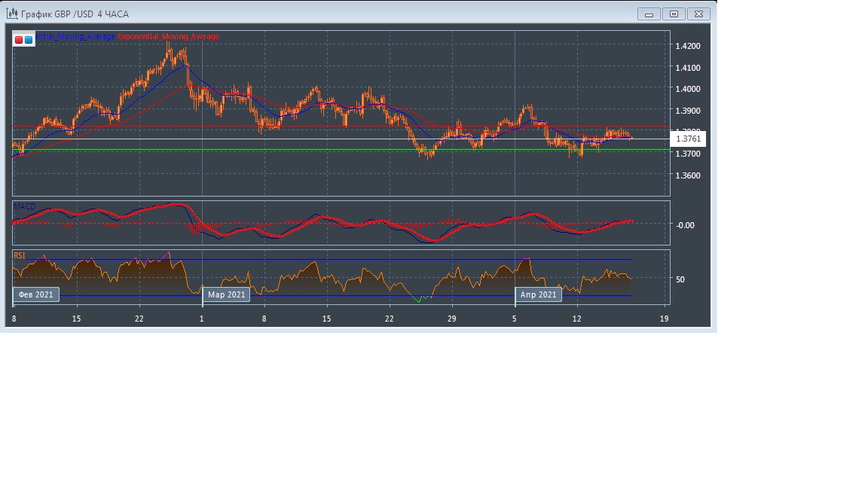Click the 1.4200 price axis label

pos(688,46)
